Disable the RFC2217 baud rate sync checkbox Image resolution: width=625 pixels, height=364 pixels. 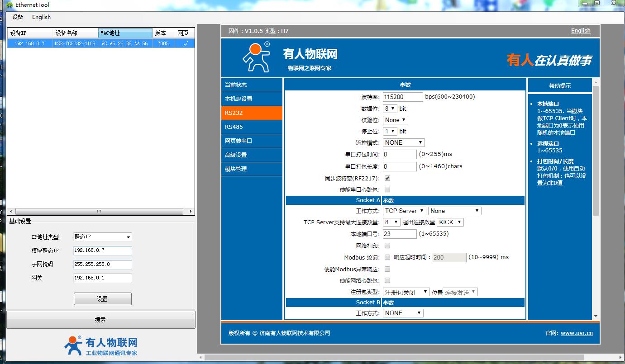click(x=387, y=178)
